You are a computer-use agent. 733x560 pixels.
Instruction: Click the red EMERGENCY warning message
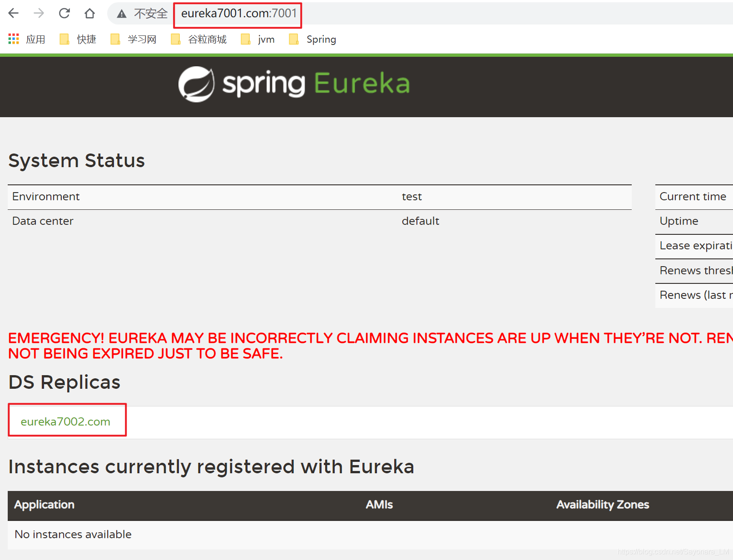(370, 346)
